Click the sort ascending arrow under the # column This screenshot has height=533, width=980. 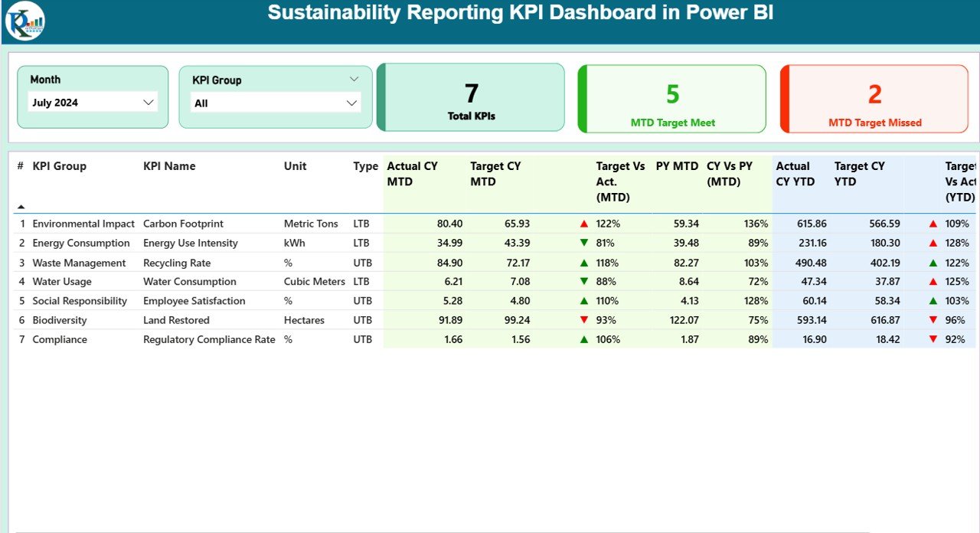[x=21, y=205]
